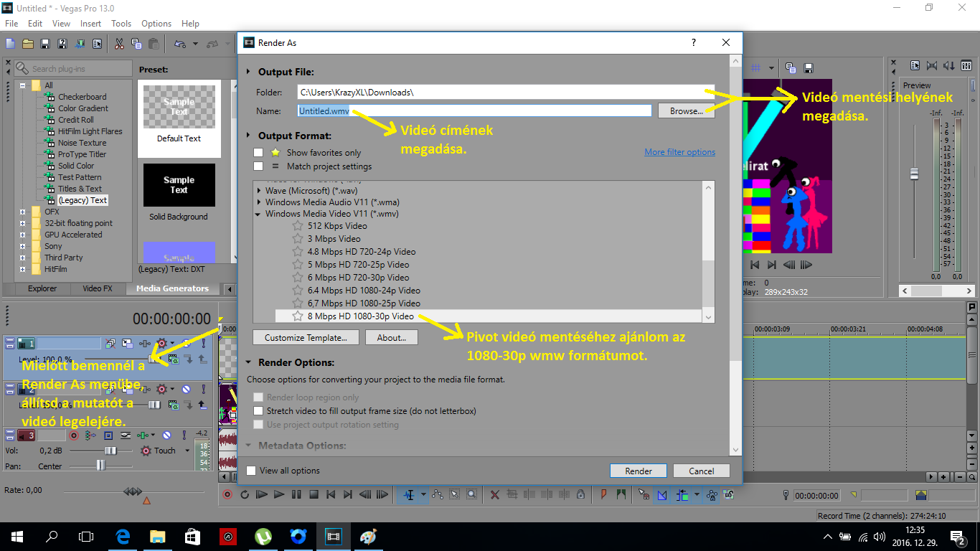This screenshot has width=980, height=551.
Task: Open the Tools menu
Action: point(121,24)
